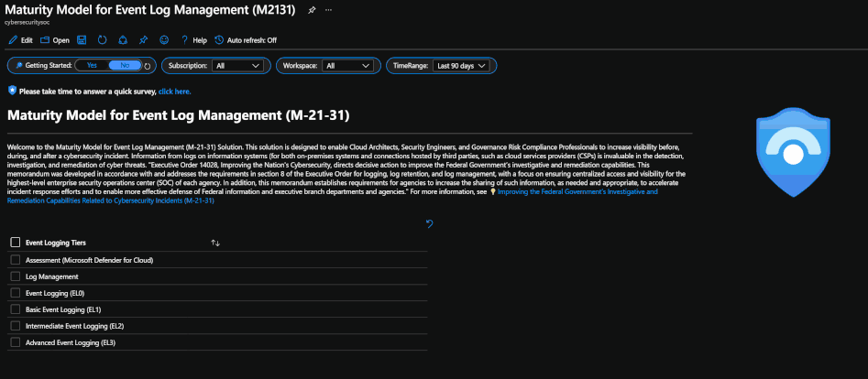
Task: Toggle the Auto refresh: Off setting
Action: coord(246,40)
